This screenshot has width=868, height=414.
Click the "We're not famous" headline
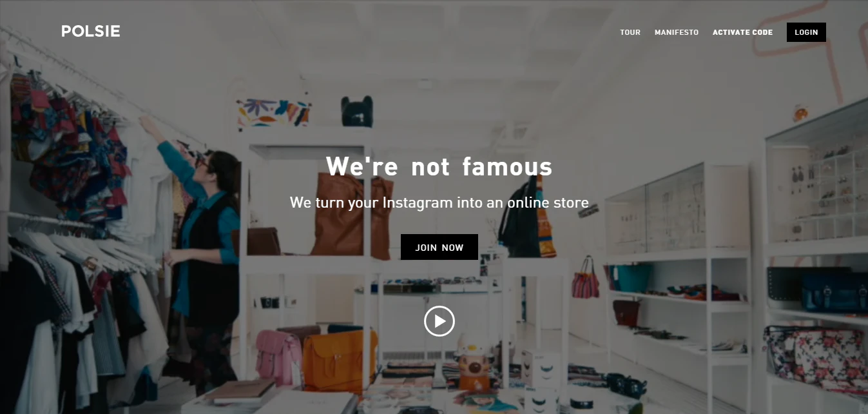coord(439,166)
